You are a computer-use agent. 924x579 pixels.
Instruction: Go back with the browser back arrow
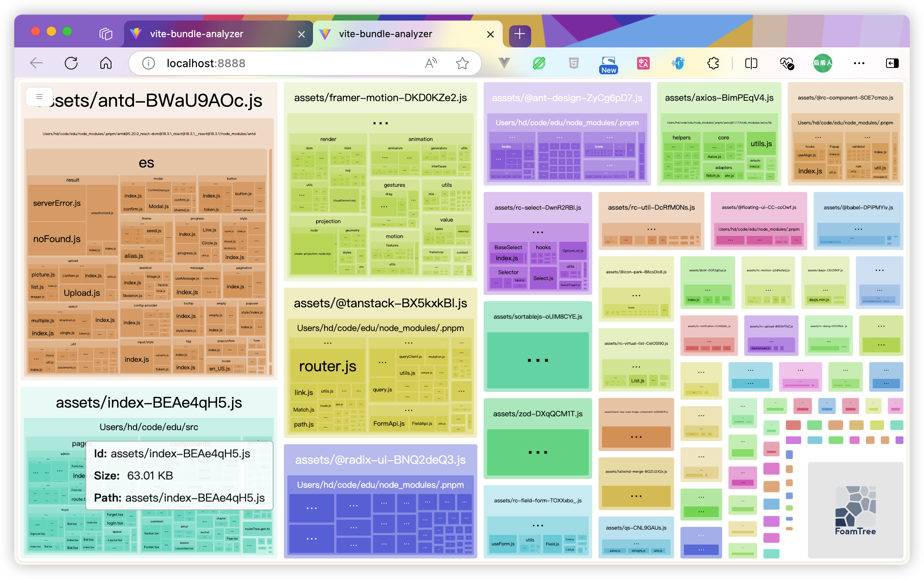pyautogui.click(x=36, y=63)
